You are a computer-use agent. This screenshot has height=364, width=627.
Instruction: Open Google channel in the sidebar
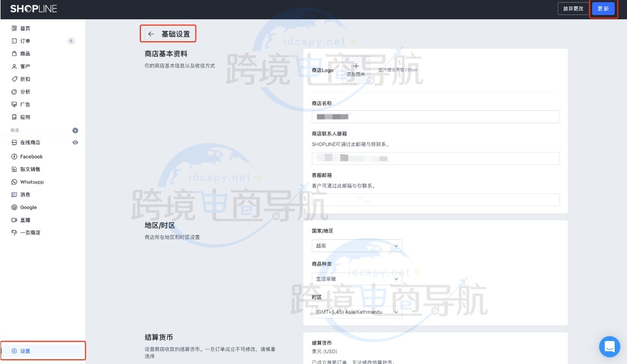(x=28, y=208)
